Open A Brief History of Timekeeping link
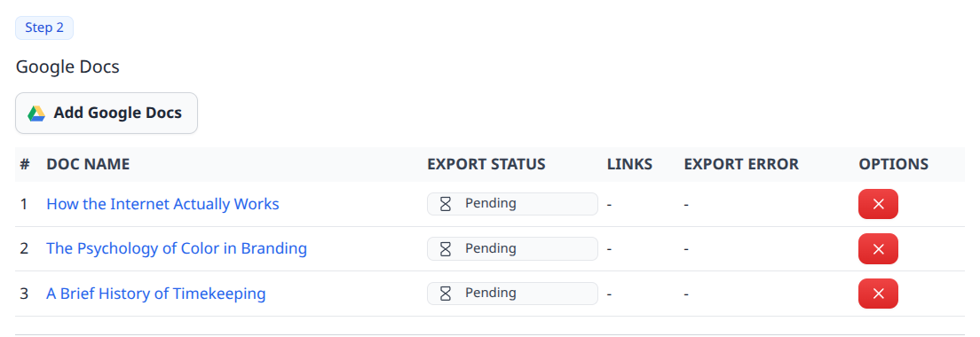Image resolution: width=980 pixels, height=337 pixels. (155, 294)
